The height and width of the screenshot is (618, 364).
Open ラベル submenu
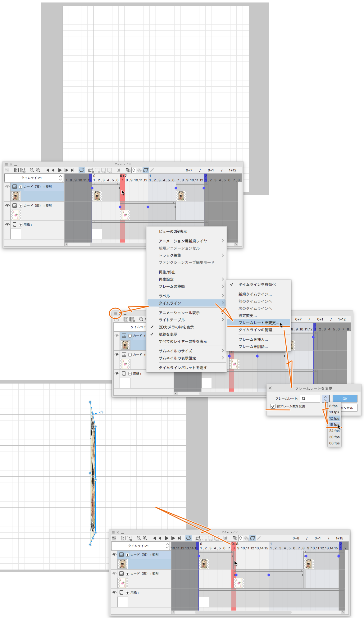click(x=186, y=296)
